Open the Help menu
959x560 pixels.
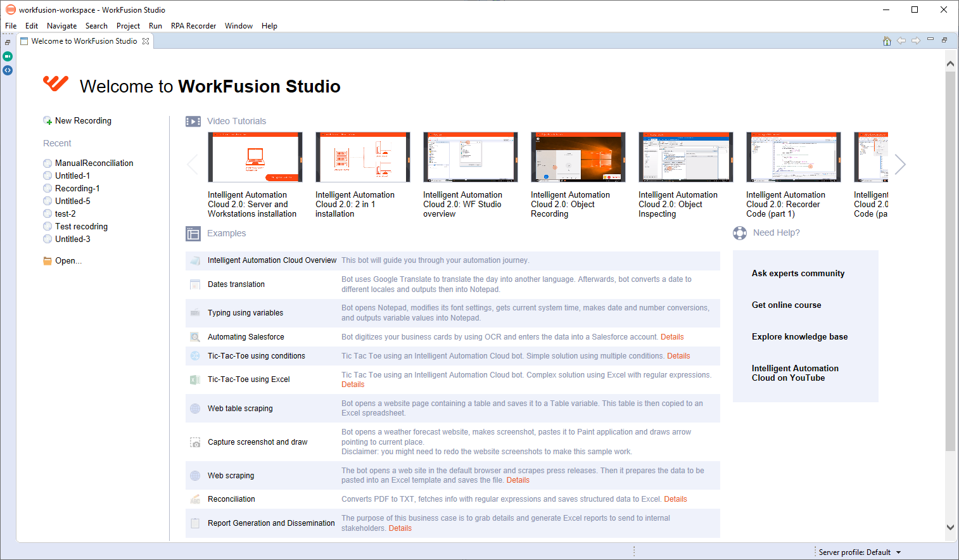(x=269, y=26)
